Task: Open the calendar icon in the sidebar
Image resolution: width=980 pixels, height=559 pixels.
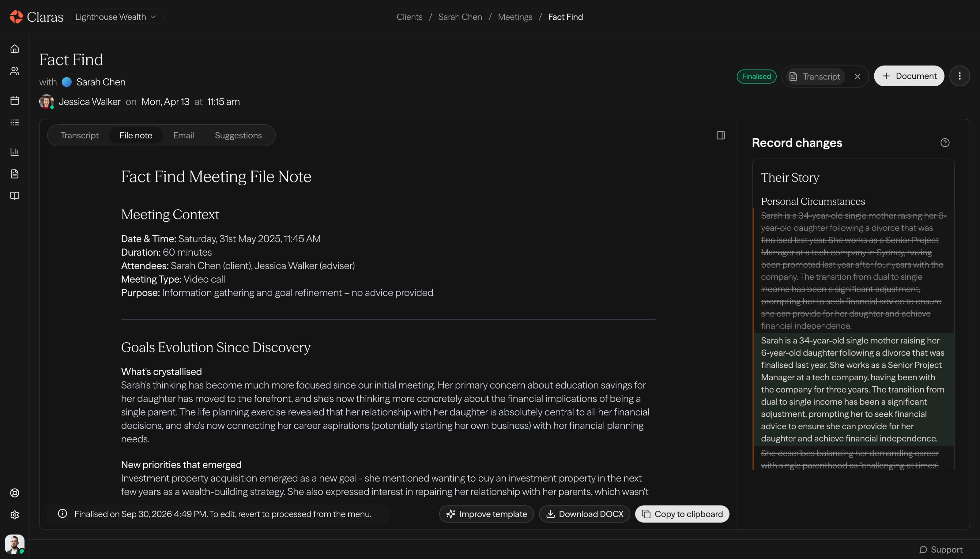Action: (x=15, y=100)
